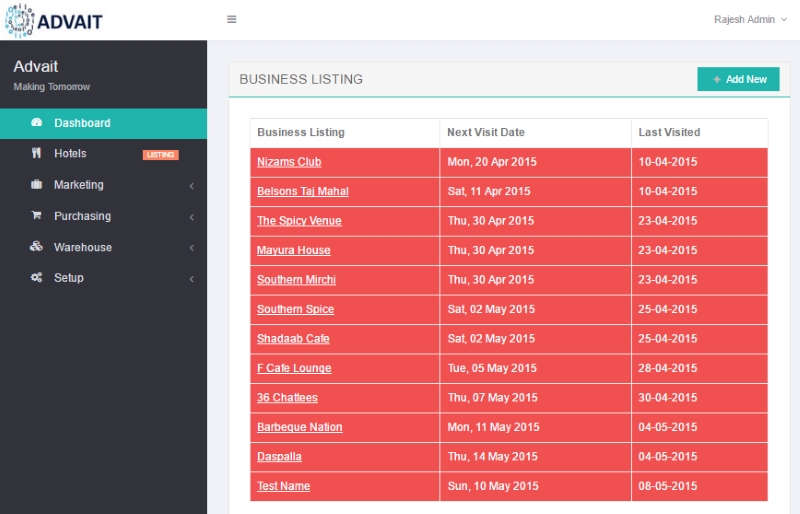Open the Southern Mirchi listing link
Image resolution: width=800 pixels, height=514 pixels.
(x=296, y=280)
